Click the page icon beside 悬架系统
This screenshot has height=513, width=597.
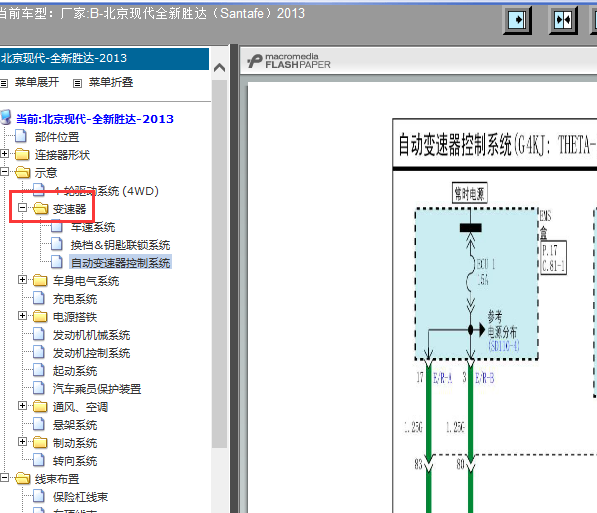[x=39, y=424]
